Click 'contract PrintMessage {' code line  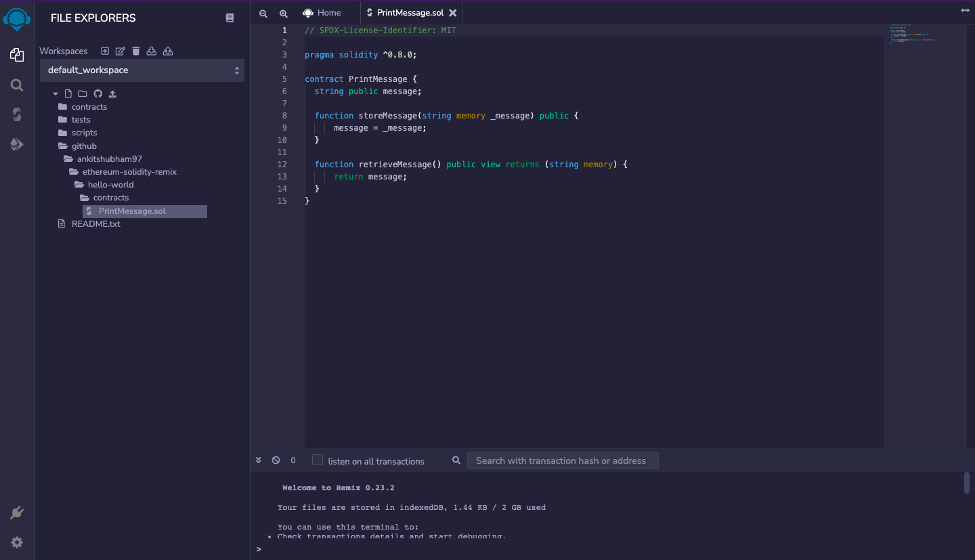click(x=361, y=79)
